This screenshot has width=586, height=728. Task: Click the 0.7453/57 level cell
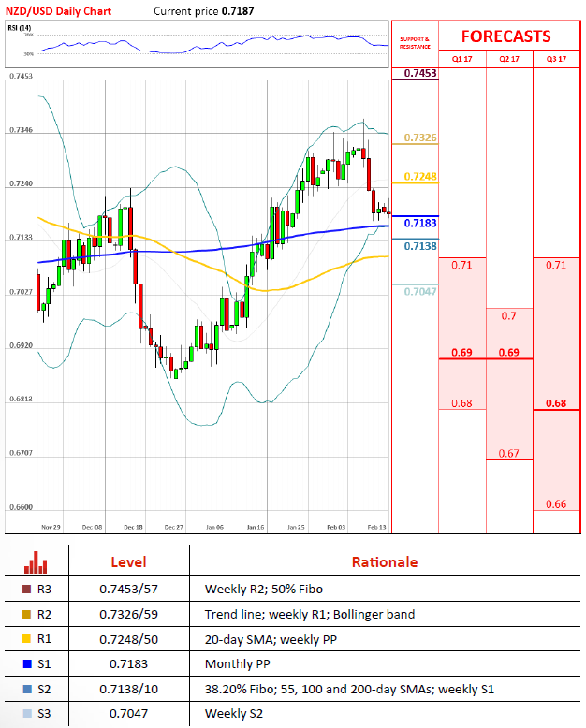click(128, 590)
